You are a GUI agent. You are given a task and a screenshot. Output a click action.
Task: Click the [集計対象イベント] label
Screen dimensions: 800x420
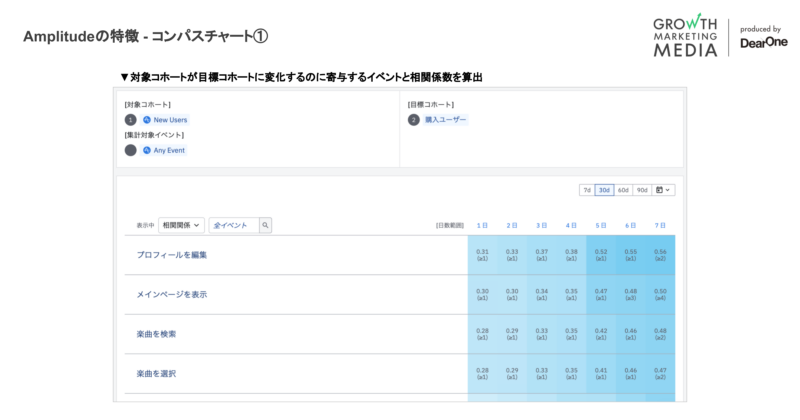tap(154, 135)
